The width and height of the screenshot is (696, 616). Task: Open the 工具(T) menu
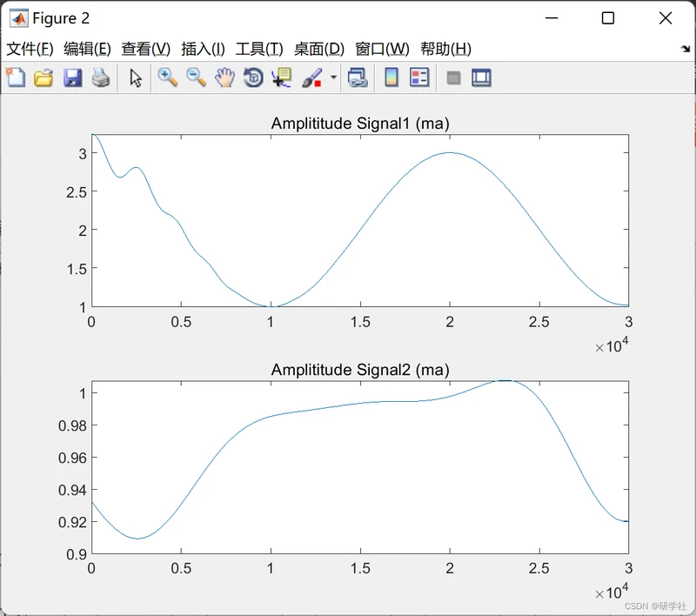[259, 49]
